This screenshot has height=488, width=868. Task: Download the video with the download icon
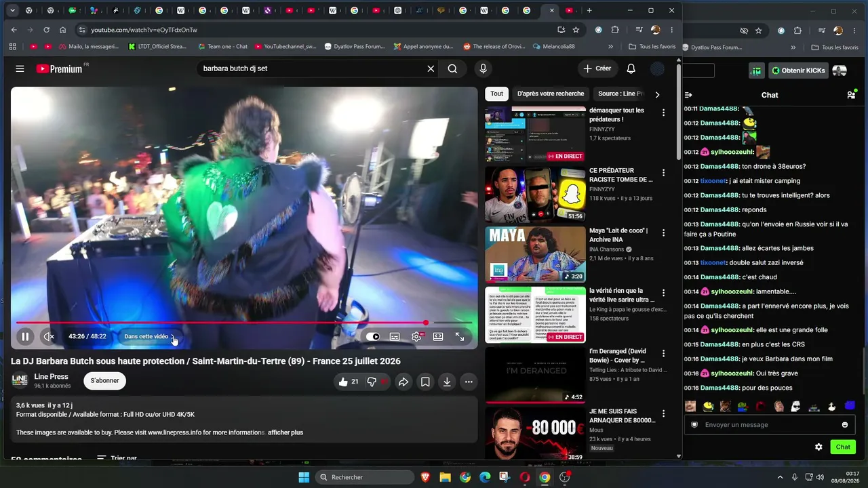coord(447,382)
